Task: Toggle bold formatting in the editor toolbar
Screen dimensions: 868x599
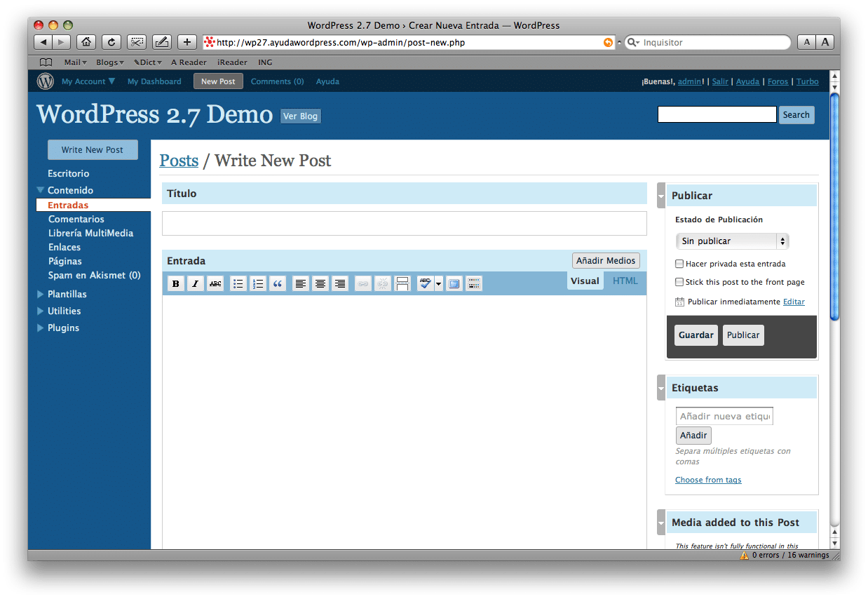Action: pos(175,284)
